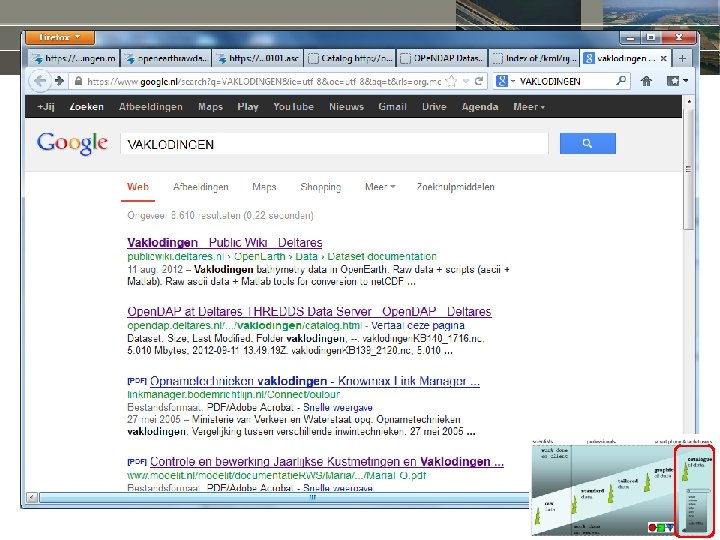Viewport: 720px width, 540px height.
Task: Select Shopping results tab
Action: pos(321,187)
